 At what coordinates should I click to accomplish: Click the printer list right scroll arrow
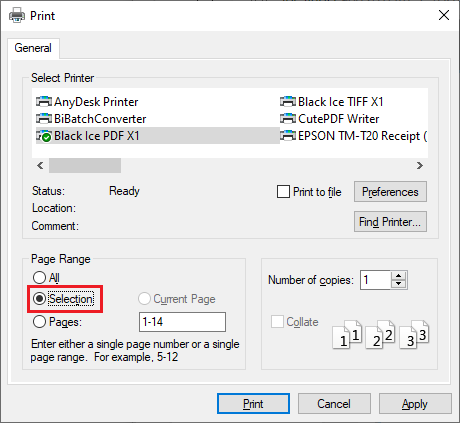coord(420,165)
